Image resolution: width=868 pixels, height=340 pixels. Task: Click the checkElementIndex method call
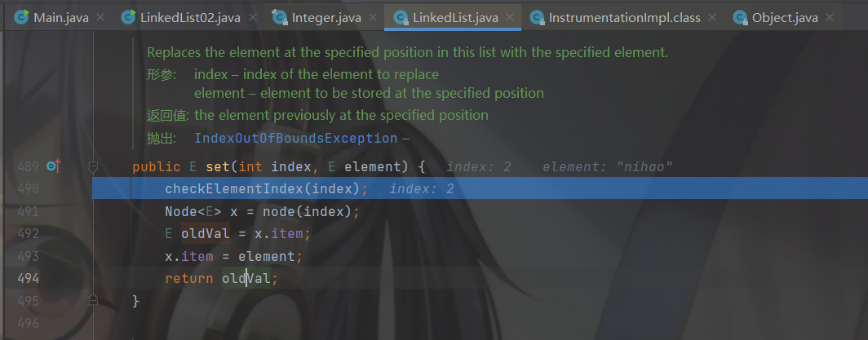coord(234,189)
